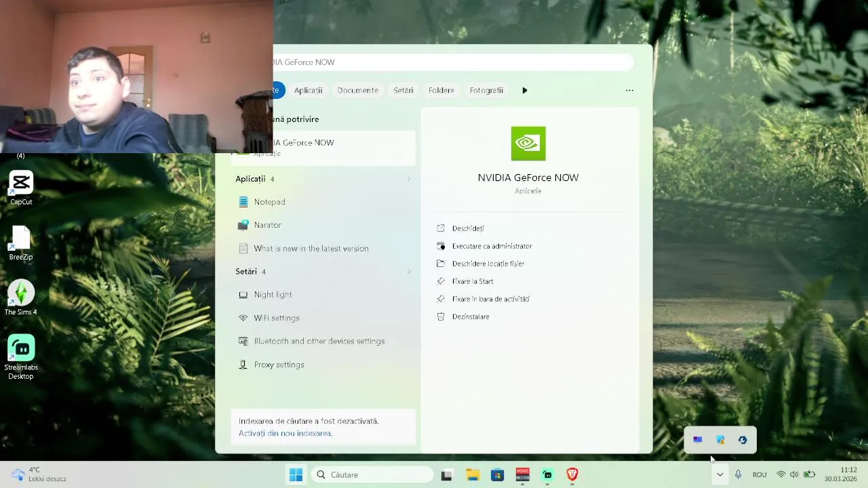Select 'What is new in the latest version'

[x=323, y=249]
